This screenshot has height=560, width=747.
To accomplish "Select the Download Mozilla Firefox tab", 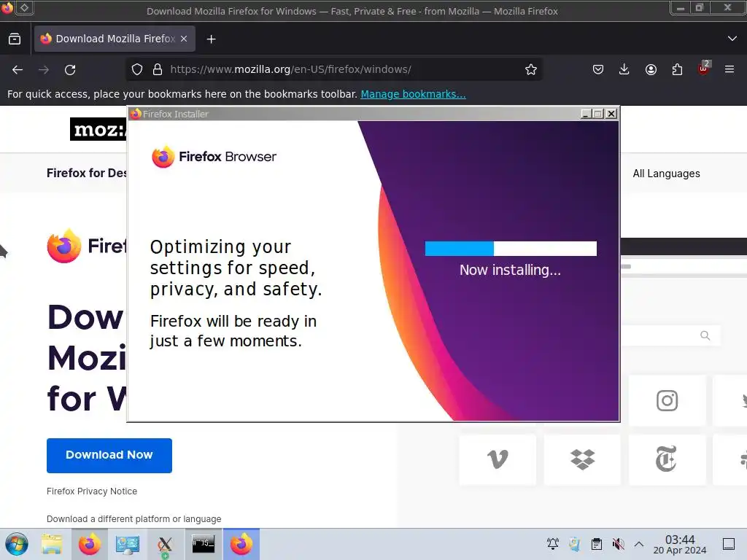I will pyautogui.click(x=115, y=39).
